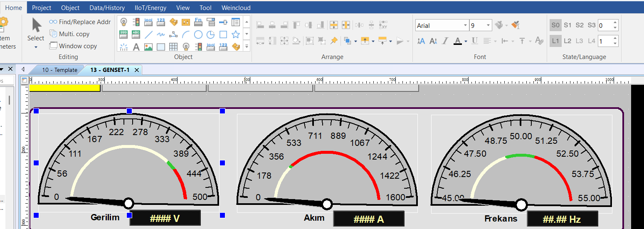
Task: Choose the Star polygon shape tool
Action: click(x=236, y=34)
